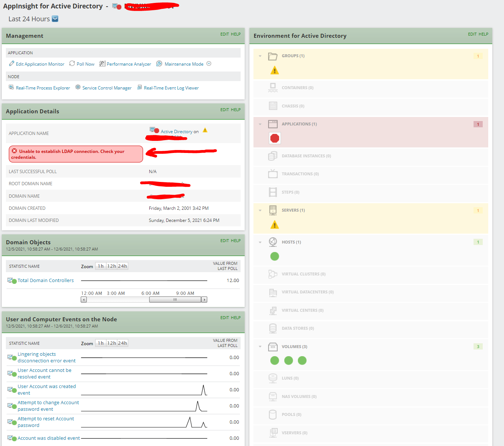Click the Performance Analyzer chart icon
Screen dimensions: 504x446
[x=102, y=63]
